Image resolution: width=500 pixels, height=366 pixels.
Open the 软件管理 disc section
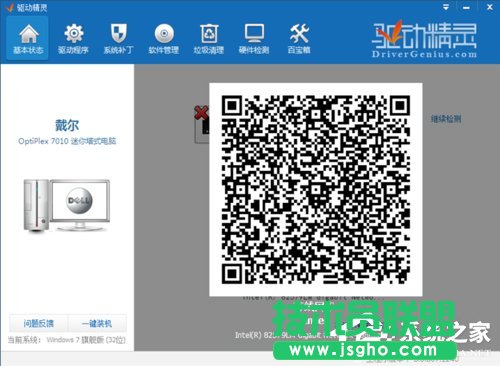pyautogui.click(x=164, y=39)
